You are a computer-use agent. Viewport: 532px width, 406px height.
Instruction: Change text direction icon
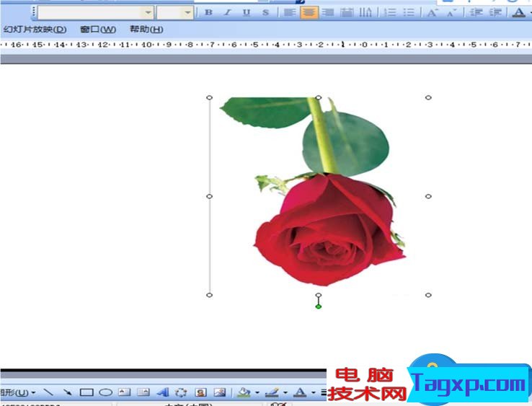(x=365, y=12)
